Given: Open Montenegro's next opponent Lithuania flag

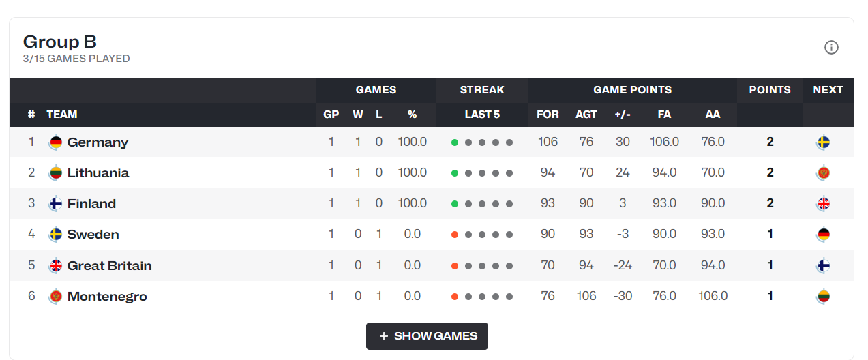Looking at the screenshot, I should (x=824, y=297).
